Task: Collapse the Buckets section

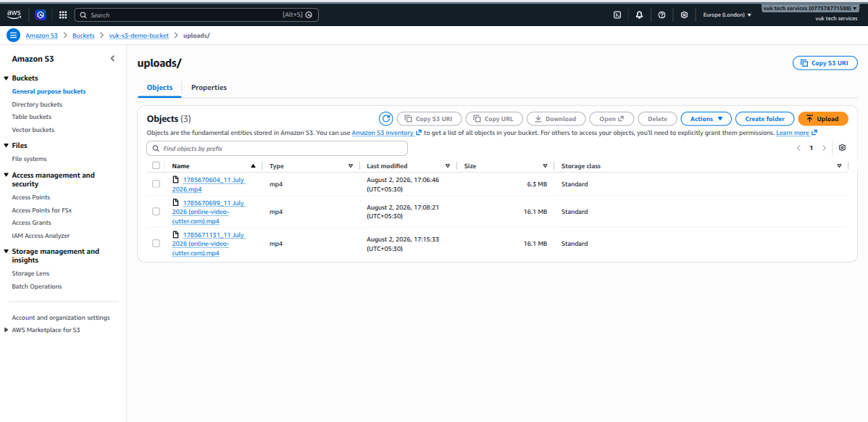Action: 6,78
